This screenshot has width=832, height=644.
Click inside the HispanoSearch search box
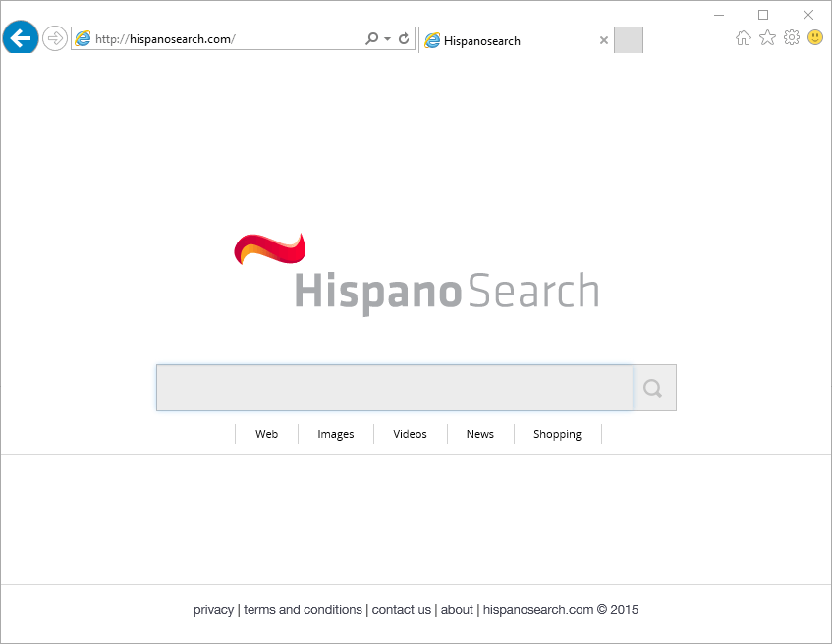point(395,388)
